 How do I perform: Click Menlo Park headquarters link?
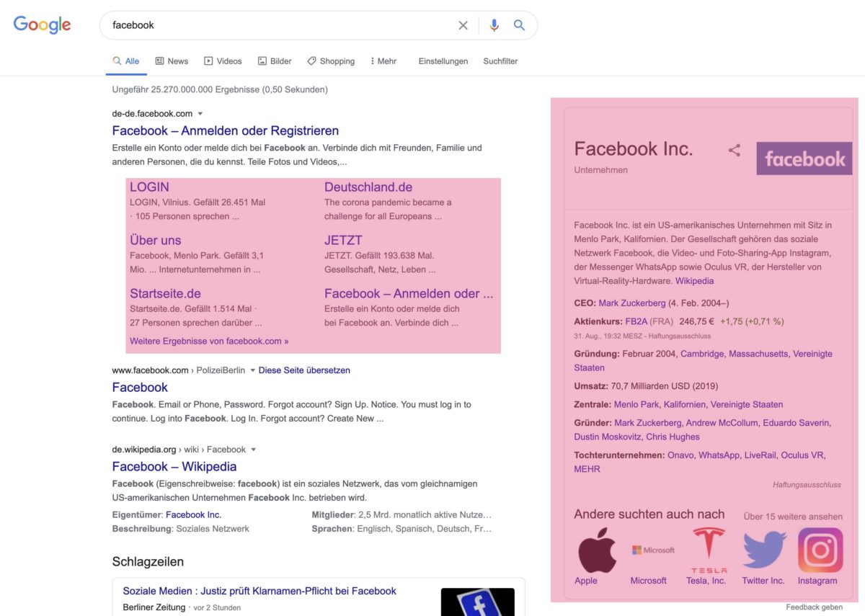[636, 404]
